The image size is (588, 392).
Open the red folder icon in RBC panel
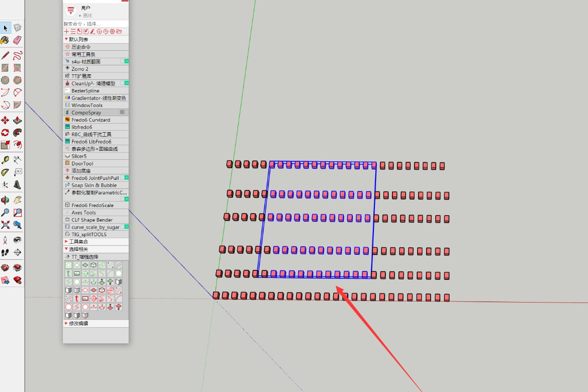pyautogui.click(x=119, y=32)
